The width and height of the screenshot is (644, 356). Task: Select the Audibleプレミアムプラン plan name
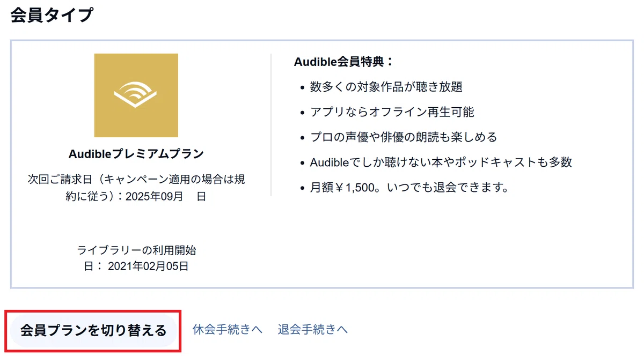(x=136, y=154)
